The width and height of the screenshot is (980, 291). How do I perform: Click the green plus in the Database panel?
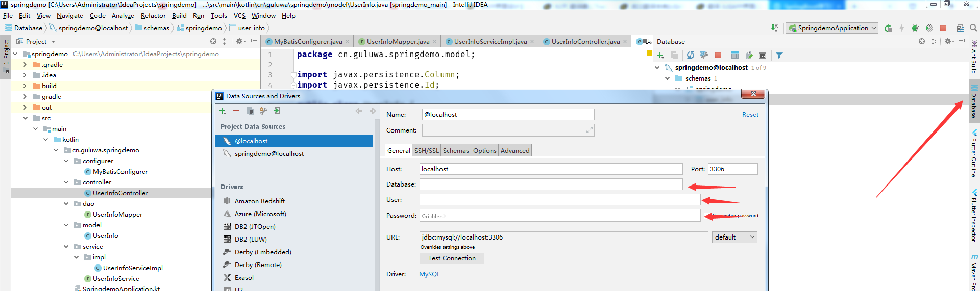click(x=660, y=55)
